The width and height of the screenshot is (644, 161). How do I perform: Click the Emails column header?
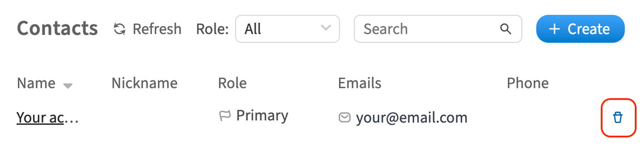(360, 83)
